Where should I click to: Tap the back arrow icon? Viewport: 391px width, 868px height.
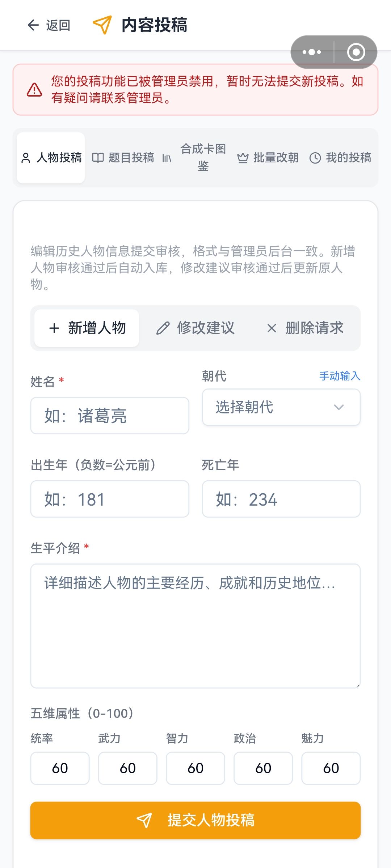pyautogui.click(x=33, y=25)
